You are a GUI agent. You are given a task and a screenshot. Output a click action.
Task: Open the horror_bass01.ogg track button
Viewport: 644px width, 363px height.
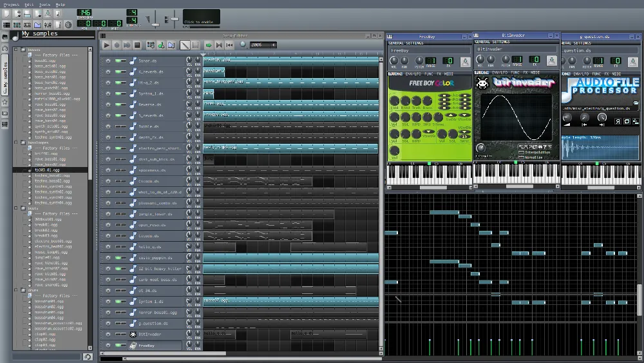156,313
